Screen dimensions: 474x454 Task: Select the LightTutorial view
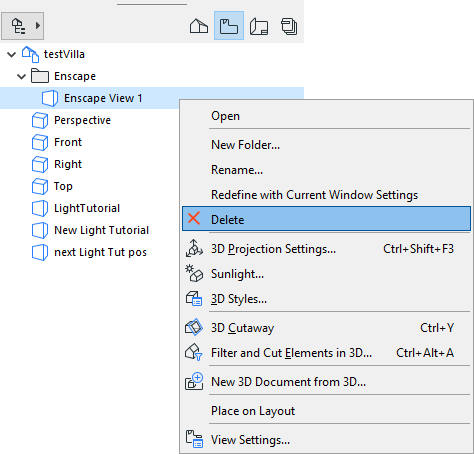click(x=87, y=208)
